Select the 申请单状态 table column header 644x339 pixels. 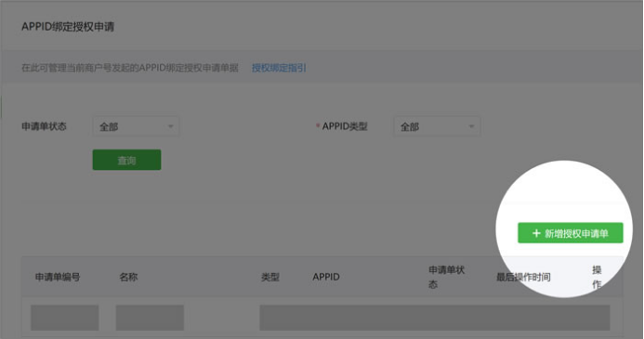(x=446, y=277)
